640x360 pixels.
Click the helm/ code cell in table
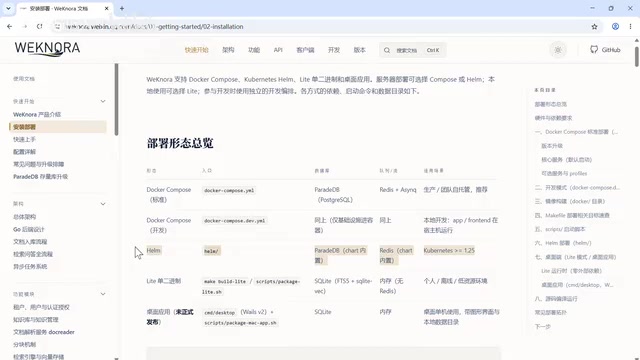(211, 251)
